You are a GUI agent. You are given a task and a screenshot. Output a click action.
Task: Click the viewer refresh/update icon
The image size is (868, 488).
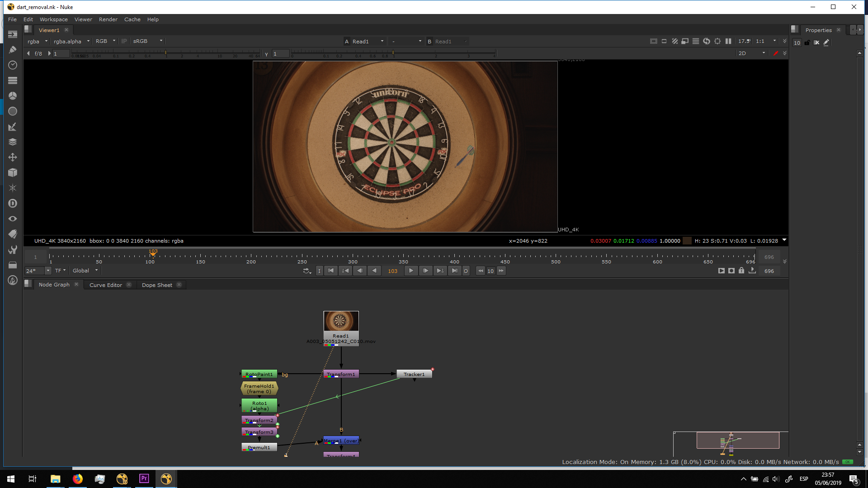pyautogui.click(x=707, y=41)
